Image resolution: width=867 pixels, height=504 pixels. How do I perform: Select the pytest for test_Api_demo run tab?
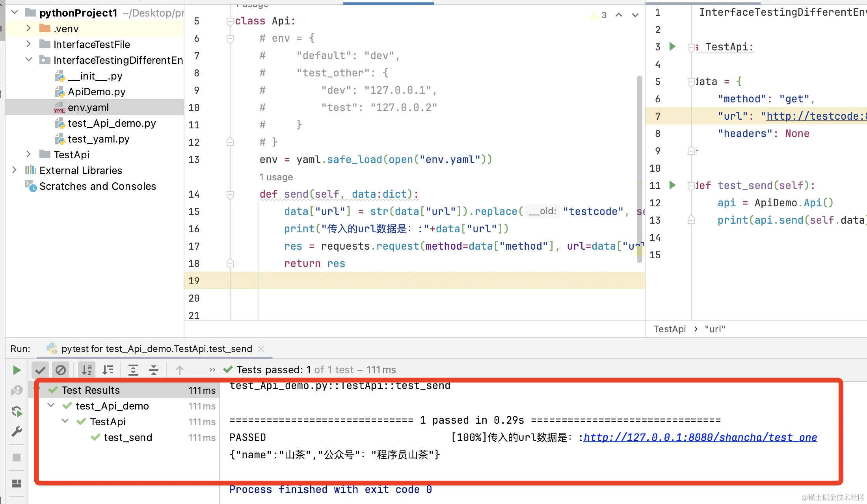point(156,349)
